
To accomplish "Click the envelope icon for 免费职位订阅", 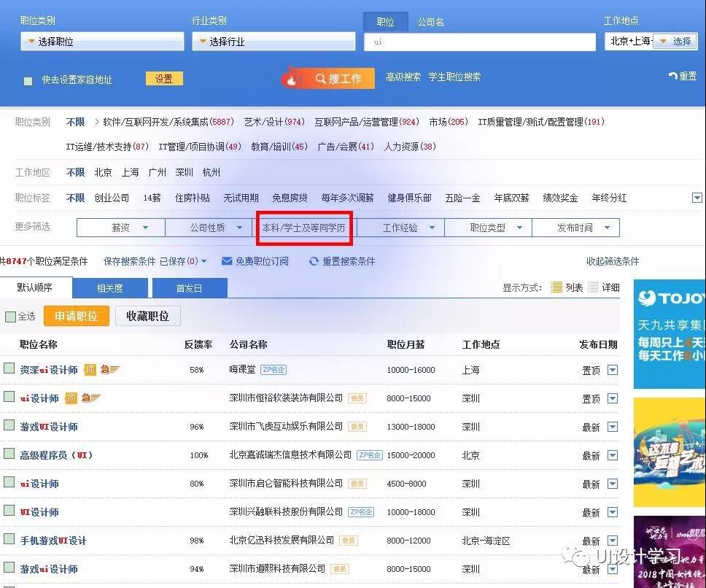I will coord(227,261).
